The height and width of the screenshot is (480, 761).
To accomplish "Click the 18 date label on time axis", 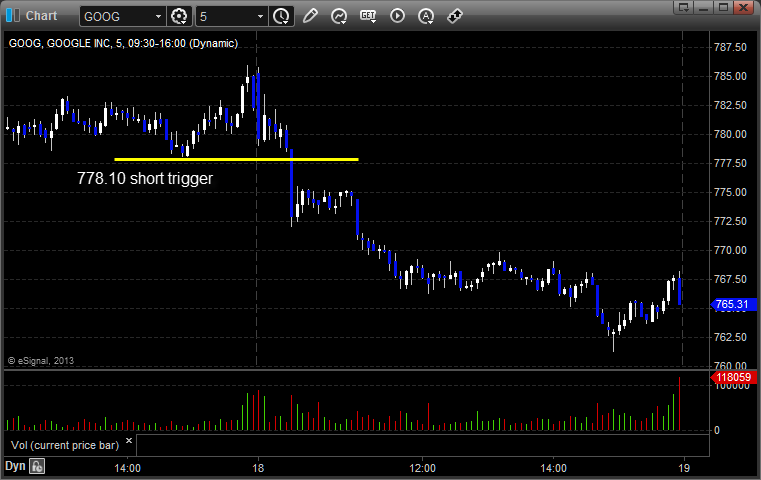I will 258,468.
